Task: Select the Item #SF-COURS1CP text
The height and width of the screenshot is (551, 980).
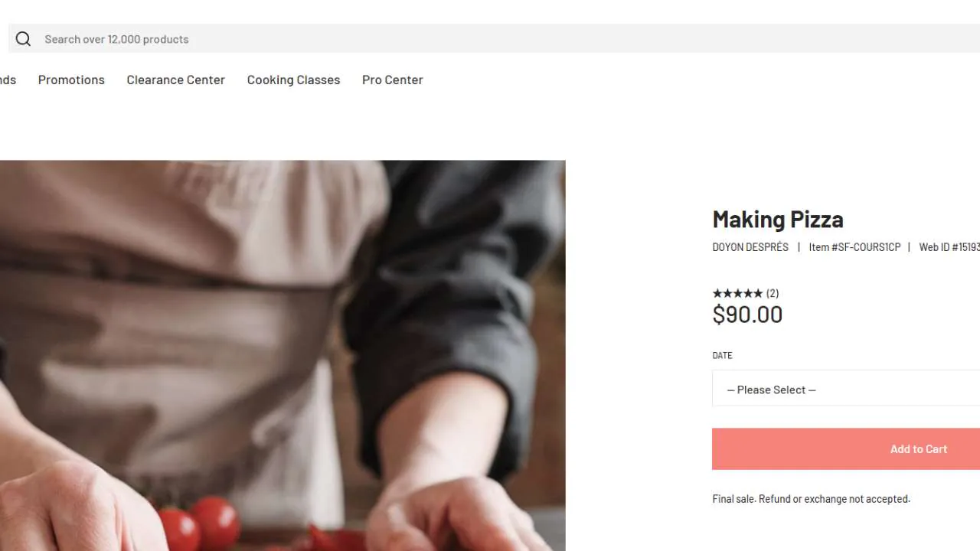Action: click(854, 247)
